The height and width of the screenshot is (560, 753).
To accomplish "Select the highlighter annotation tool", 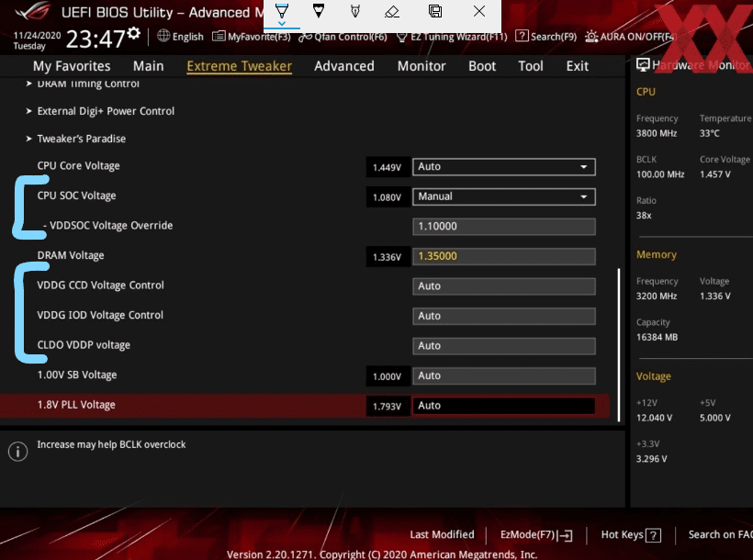I will point(354,11).
